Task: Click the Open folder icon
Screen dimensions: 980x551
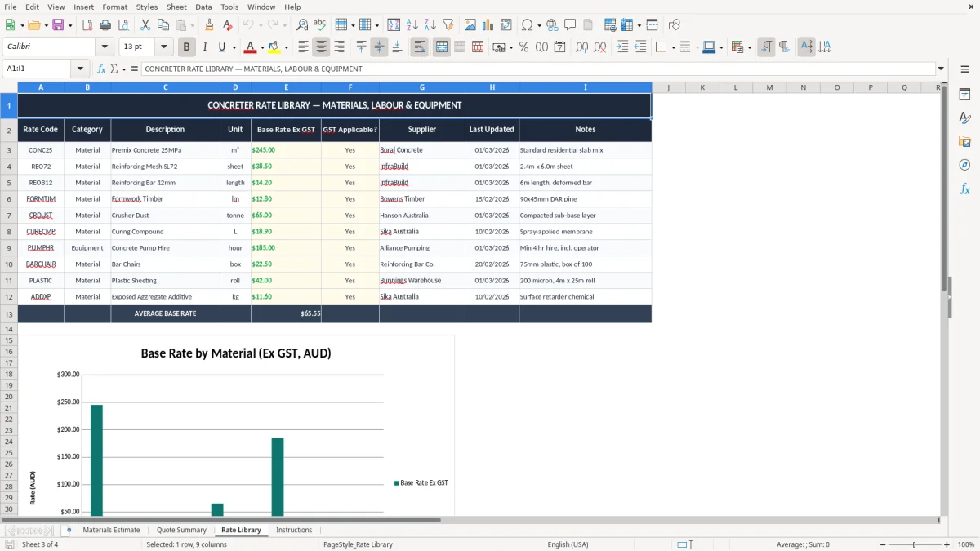Action: (x=33, y=25)
